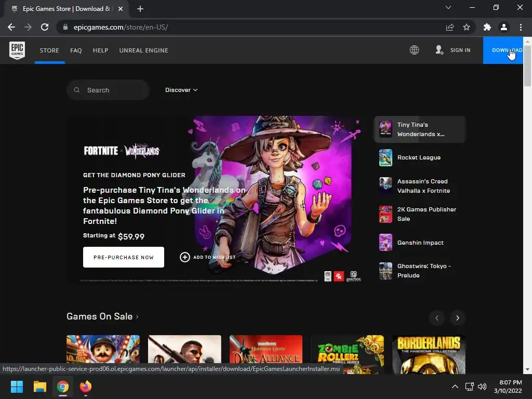532x399 pixels.
Task: Select Assassin's Creed Valhalla x Fortnite item
Action: tap(419, 186)
